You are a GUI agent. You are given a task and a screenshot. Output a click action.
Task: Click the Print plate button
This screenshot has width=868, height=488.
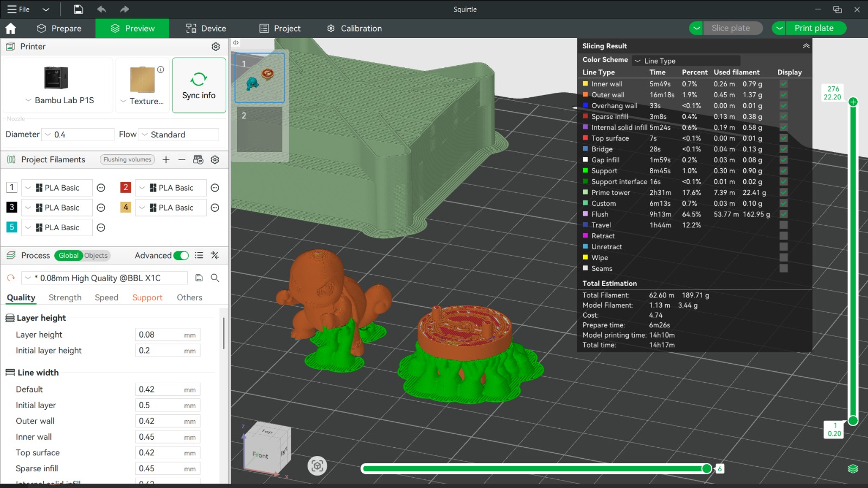[814, 28]
